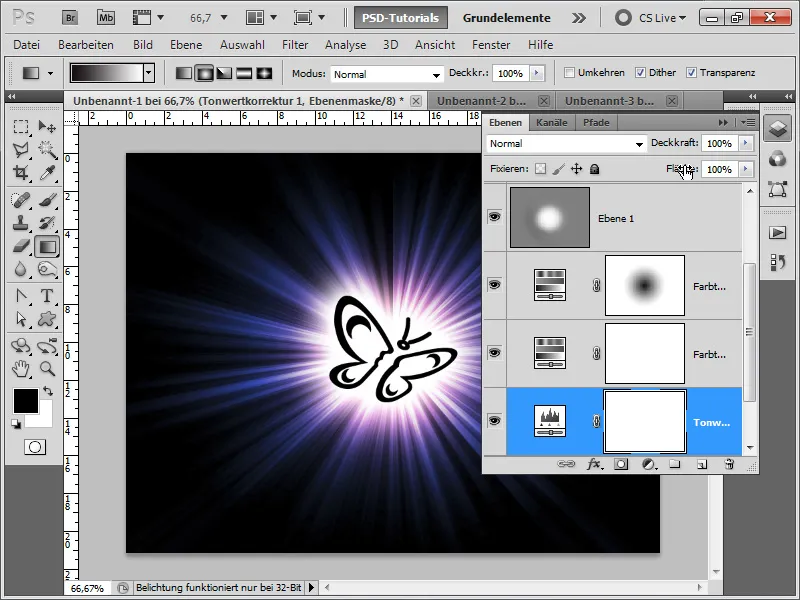Open the Deckkr. opacity slider arrow
The height and width of the screenshot is (600, 800).
[x=536, y=73]
